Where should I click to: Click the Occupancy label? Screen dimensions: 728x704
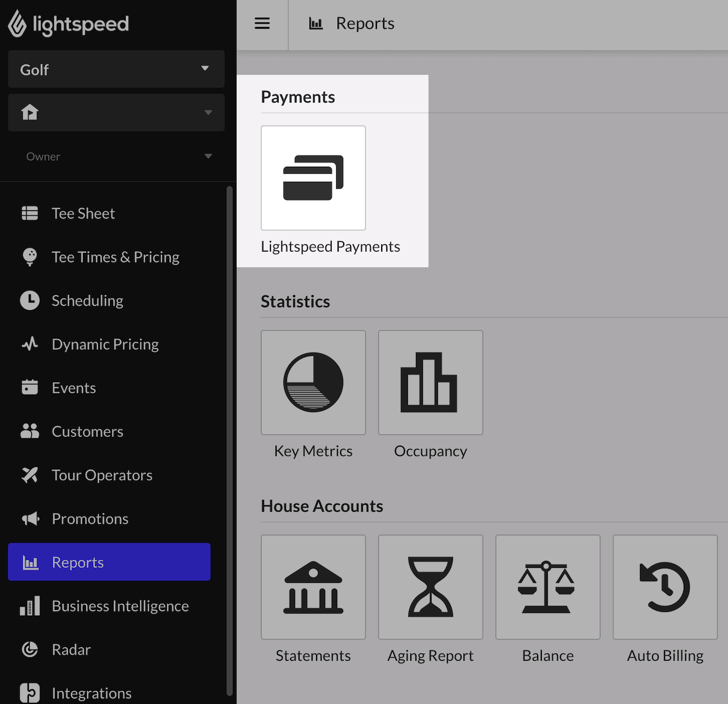(x=431, y=451)
